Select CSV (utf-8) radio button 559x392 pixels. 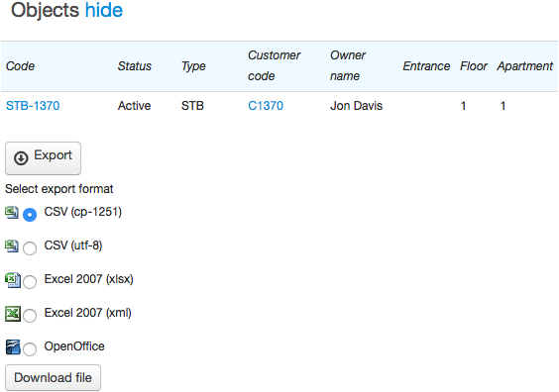pyautogui.click(x=30, y=248)
